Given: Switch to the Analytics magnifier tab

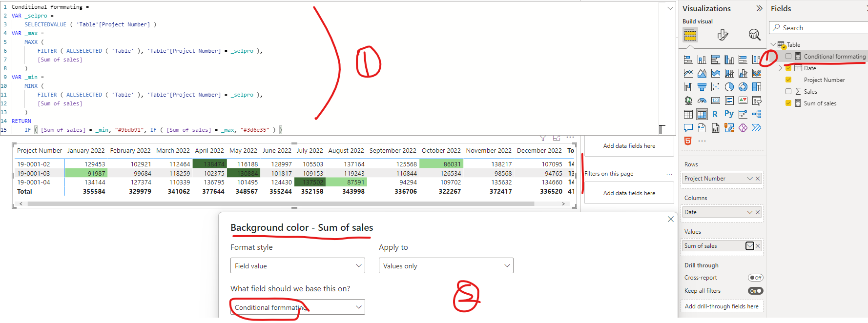Looking at the screenshot, I should 754,35.
